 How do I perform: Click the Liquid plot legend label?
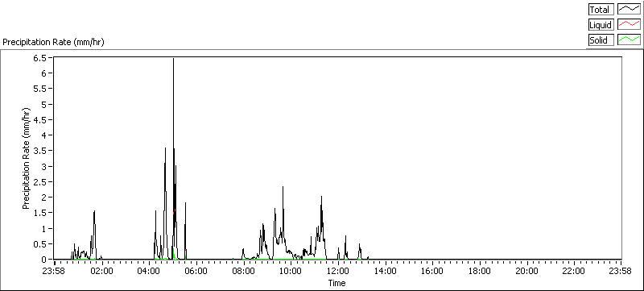pyautogui.click(x=601, y=25)
